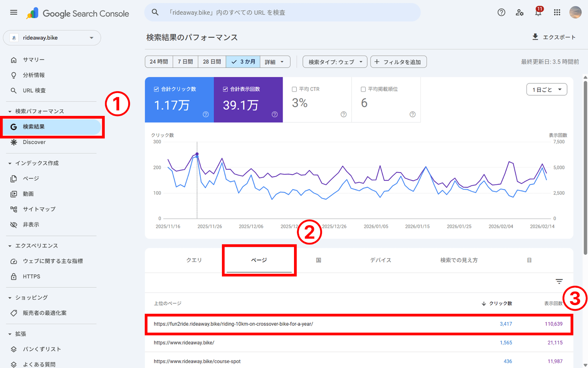The height and width of the screenshot is (368, 588).
Task: Click the エクスポート button
Action: pos(554,37)
